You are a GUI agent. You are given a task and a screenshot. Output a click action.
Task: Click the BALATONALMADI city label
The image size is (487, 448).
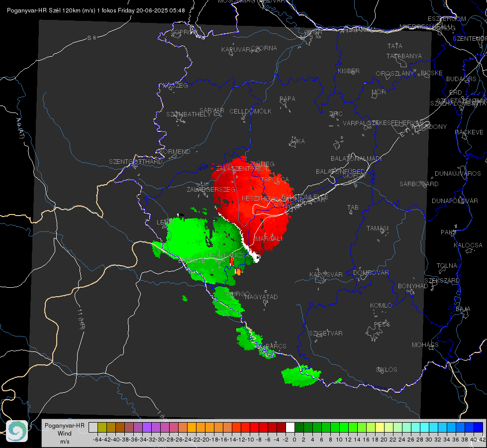[356, 158]
